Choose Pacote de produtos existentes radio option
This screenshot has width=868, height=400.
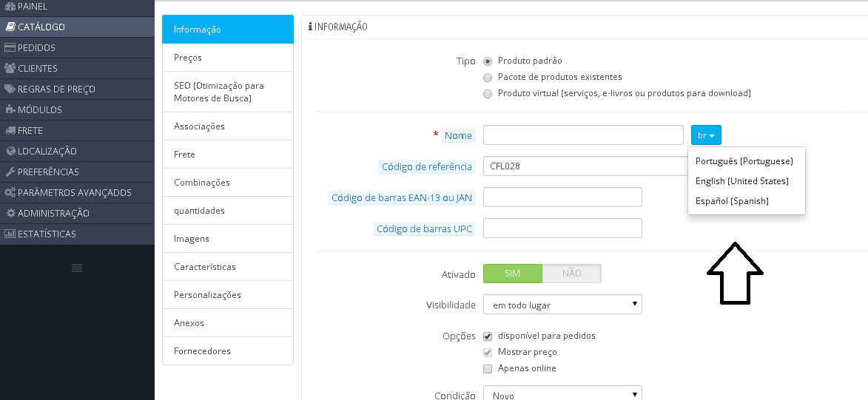[x=488, y=78]
